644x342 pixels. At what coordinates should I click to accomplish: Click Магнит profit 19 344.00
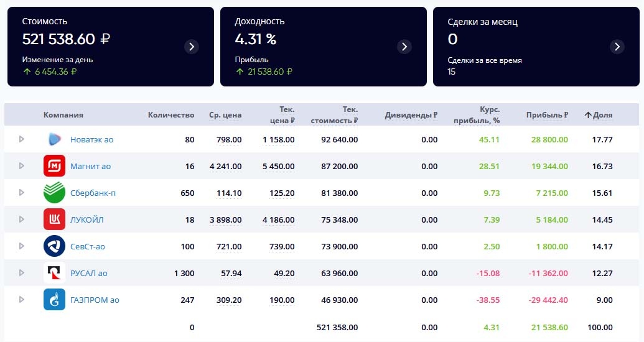click(x=549, y=166)
